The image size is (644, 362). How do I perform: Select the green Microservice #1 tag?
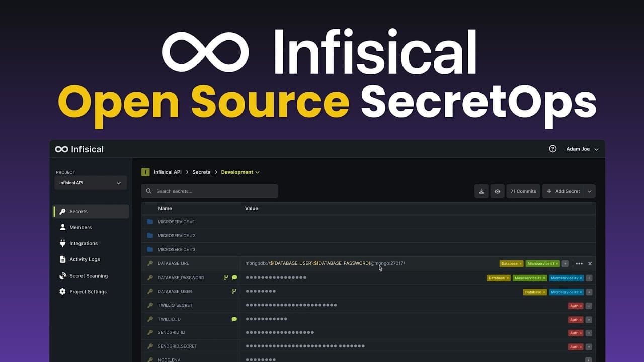[543, 263]
